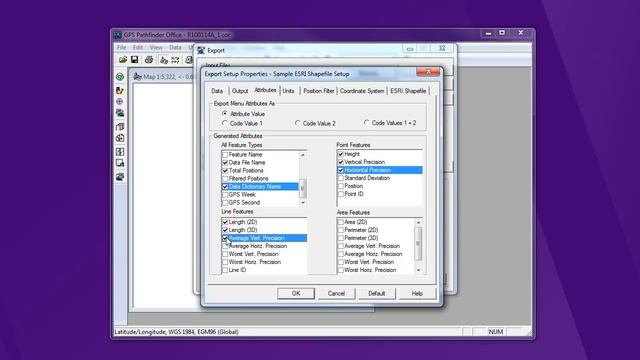Enable the GPS Week checkbox
The height and width of the screenshot is (360, 640).
point(225,195)
